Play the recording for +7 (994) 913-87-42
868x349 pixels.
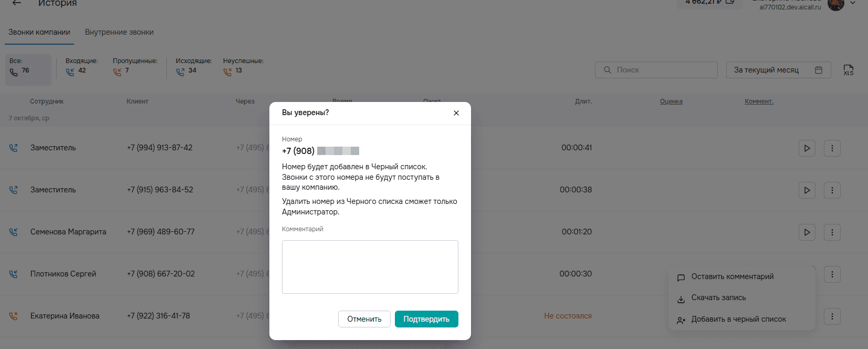pos(807,148)
